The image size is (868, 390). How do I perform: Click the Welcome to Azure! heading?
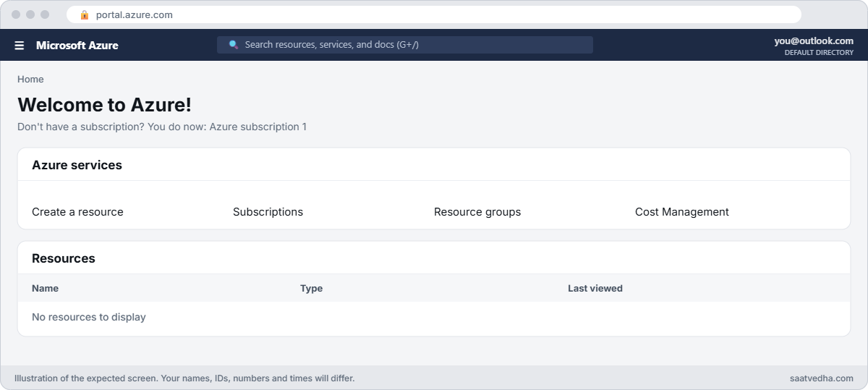pyautogui.click(x=104, y=105)
